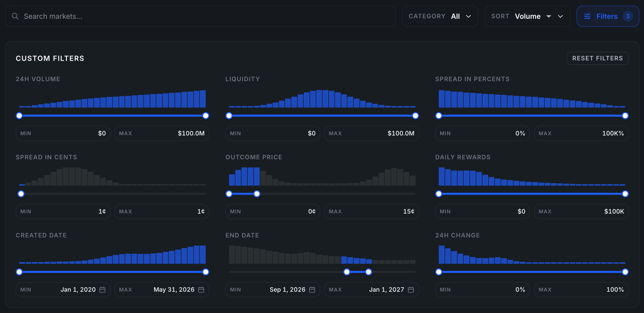Click Daily Rewards maximum slider handle
The image size is (644, 313).
625,194
